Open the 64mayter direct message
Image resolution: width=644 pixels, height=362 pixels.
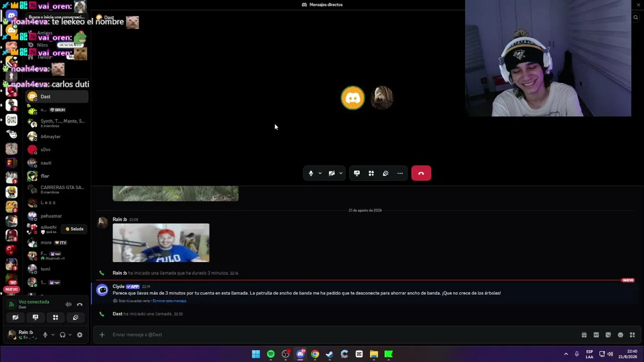coord(57,137)
